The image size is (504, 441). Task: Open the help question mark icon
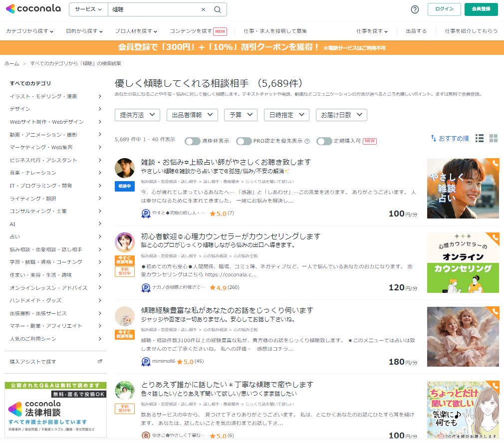click(x=415, y=9)
